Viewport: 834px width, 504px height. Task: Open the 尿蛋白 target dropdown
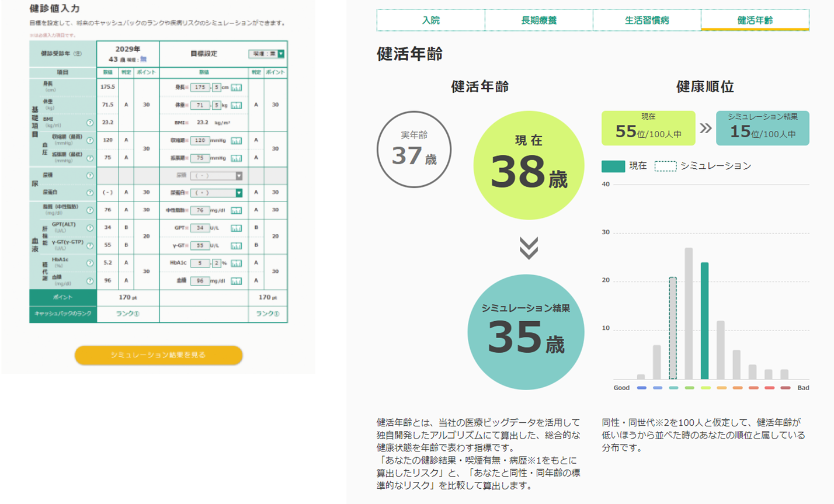click(217, 193)
